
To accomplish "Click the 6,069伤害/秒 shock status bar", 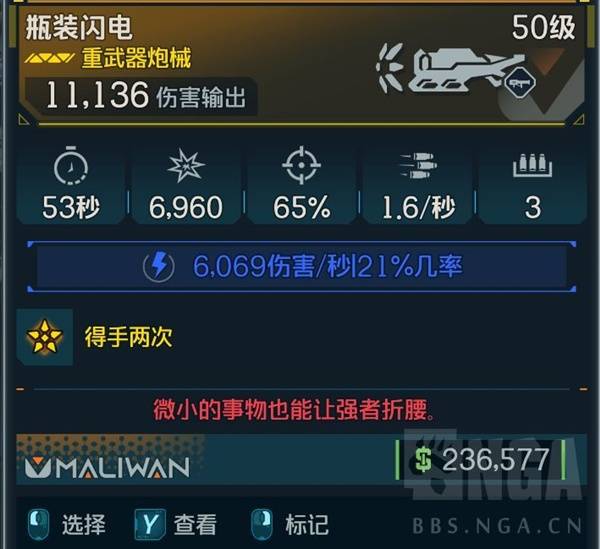I will tap(302, 266).
